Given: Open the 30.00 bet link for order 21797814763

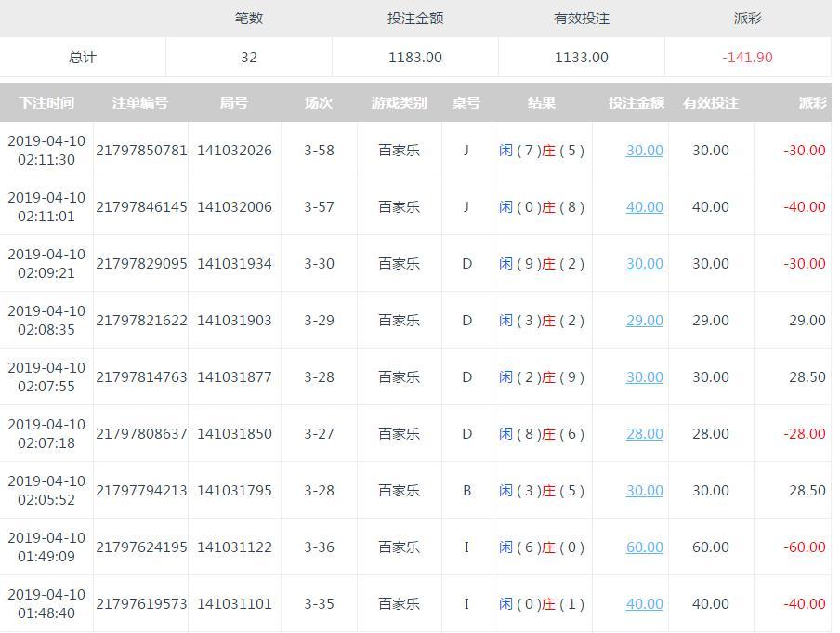Looking at the screenshot, I should coord(645,377).
